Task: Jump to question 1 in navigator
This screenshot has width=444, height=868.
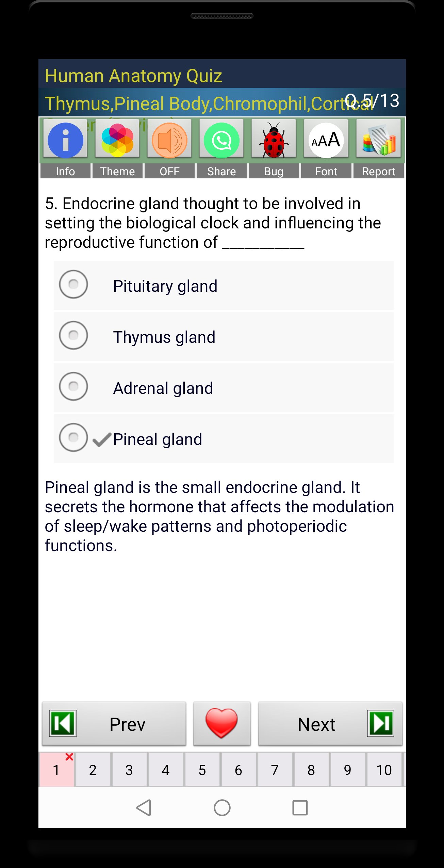Action: [56, 770]
